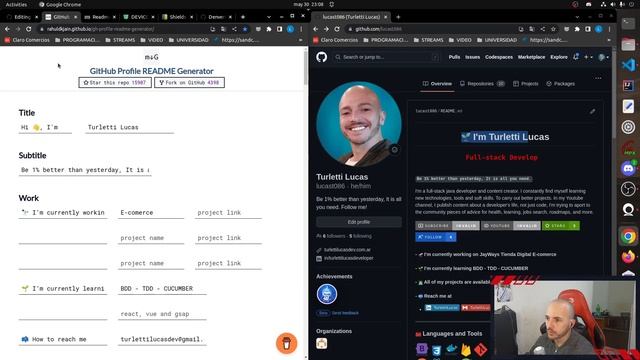This screenshot has height=360, width=640.
Task: Open GitHub notifications bell
Action: click(x=576, y=57)
